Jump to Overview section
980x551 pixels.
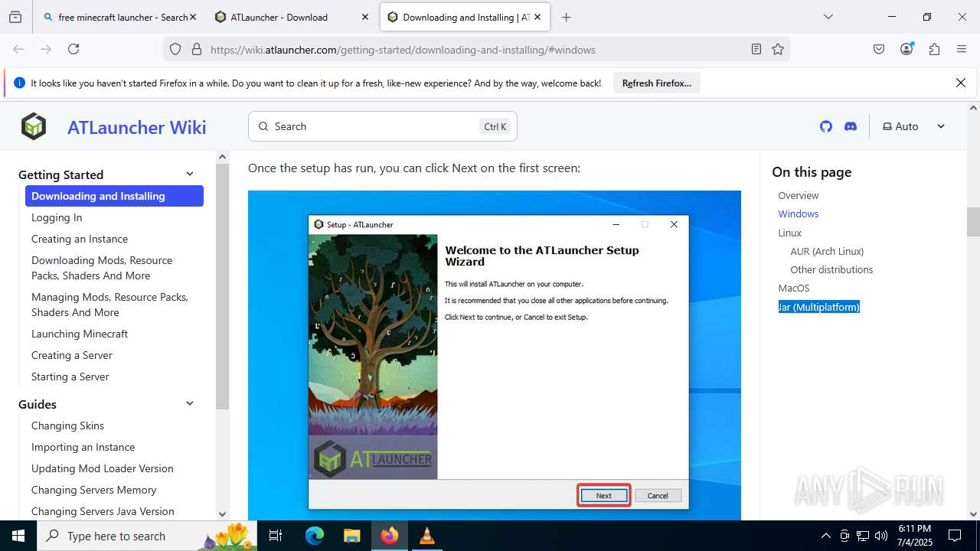(799, 195)
